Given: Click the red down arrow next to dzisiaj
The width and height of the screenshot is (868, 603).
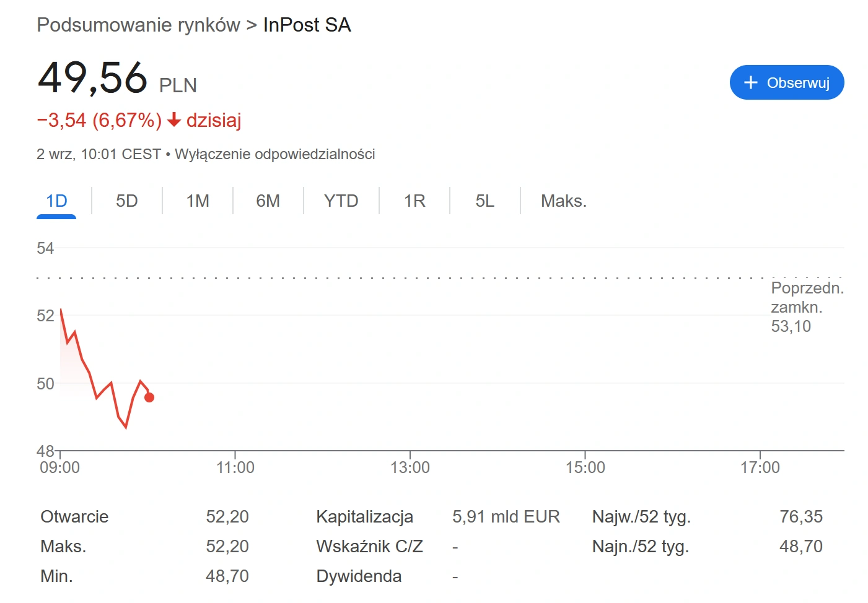Looking at the screenshot, I should (174, 120).
